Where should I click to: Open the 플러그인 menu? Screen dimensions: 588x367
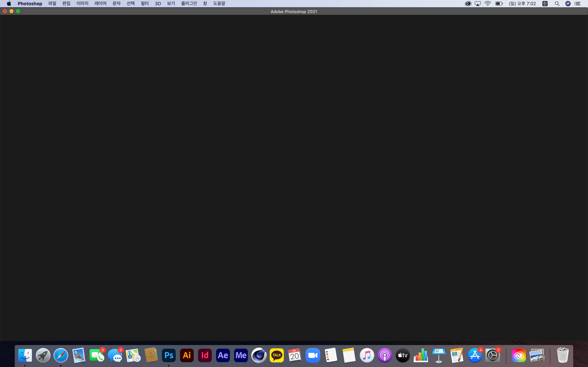[x=189, y=4]
